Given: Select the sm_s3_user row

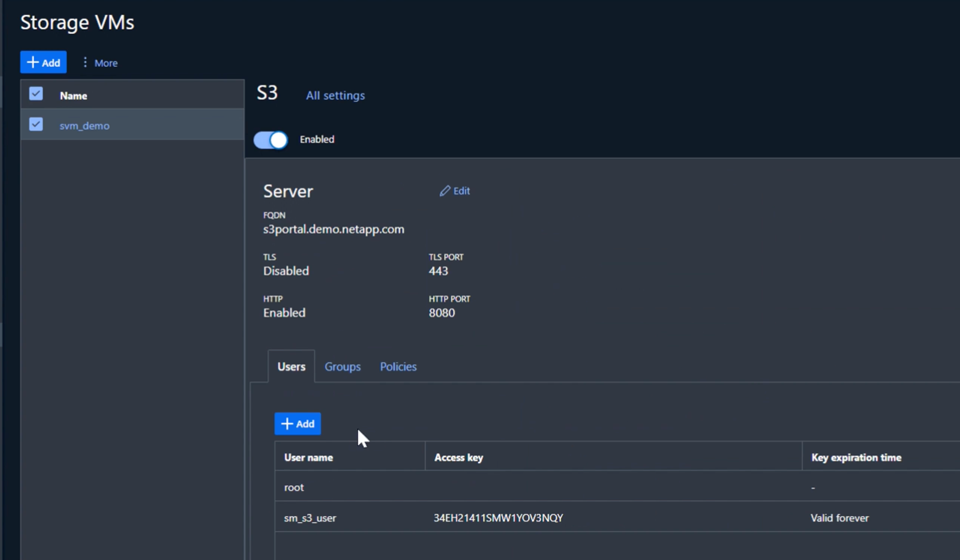Looking at the screenshot, I should pos(310,518).
